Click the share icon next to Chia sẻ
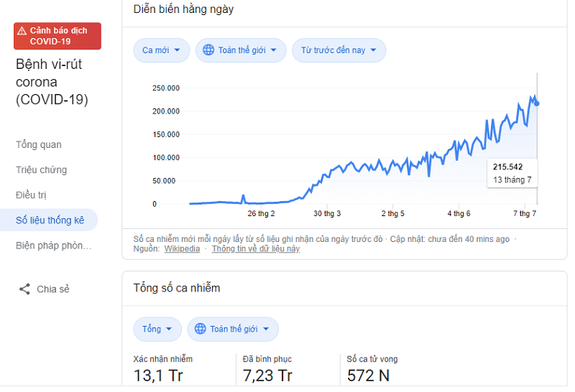 (x=24, y=289)
